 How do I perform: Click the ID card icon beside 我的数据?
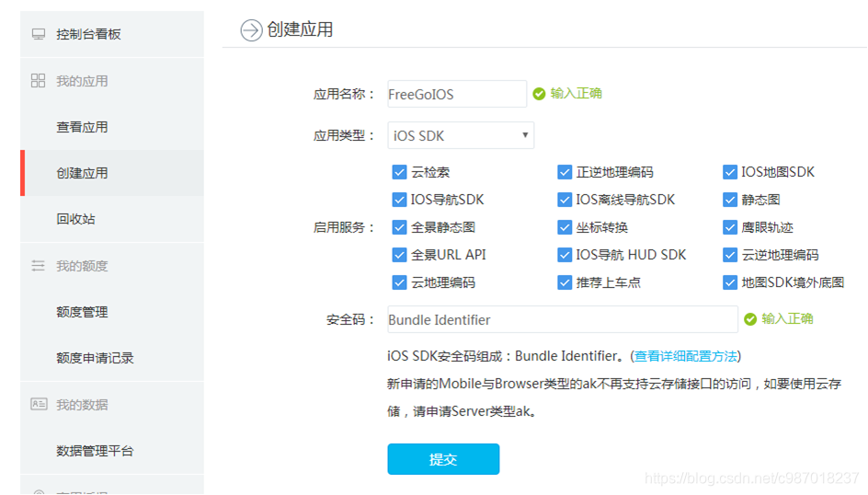coord(39,404)
